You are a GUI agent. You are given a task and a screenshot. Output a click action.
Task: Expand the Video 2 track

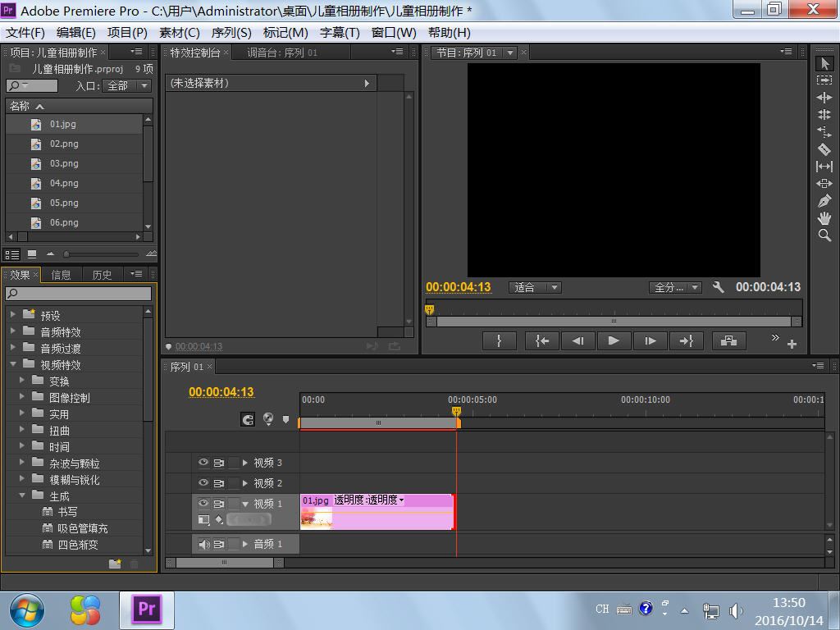click(x=244, y=483)
